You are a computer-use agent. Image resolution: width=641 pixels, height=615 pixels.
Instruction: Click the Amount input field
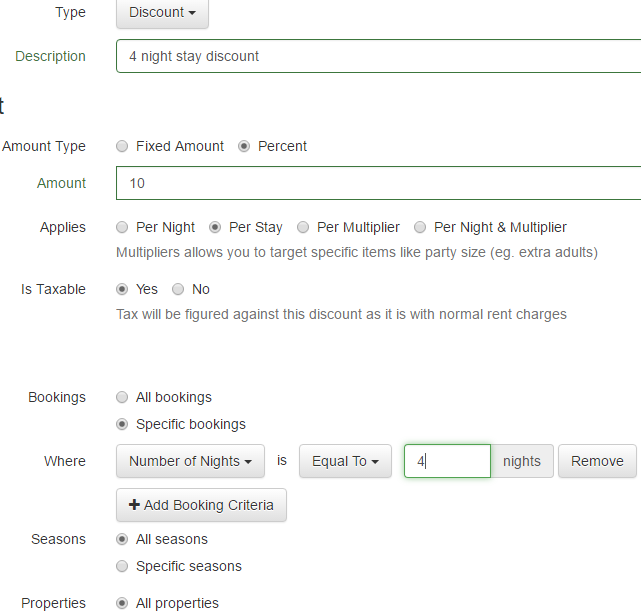[x=378, y=183]
